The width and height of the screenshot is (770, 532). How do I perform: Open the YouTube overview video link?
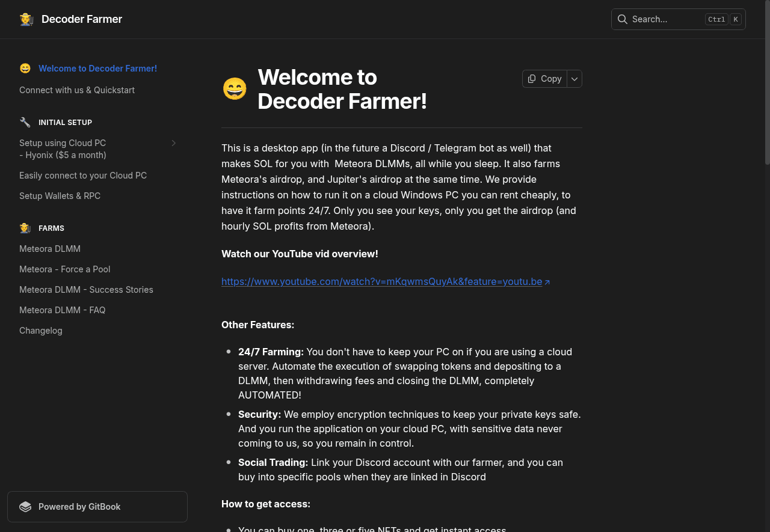pos(381,281)
